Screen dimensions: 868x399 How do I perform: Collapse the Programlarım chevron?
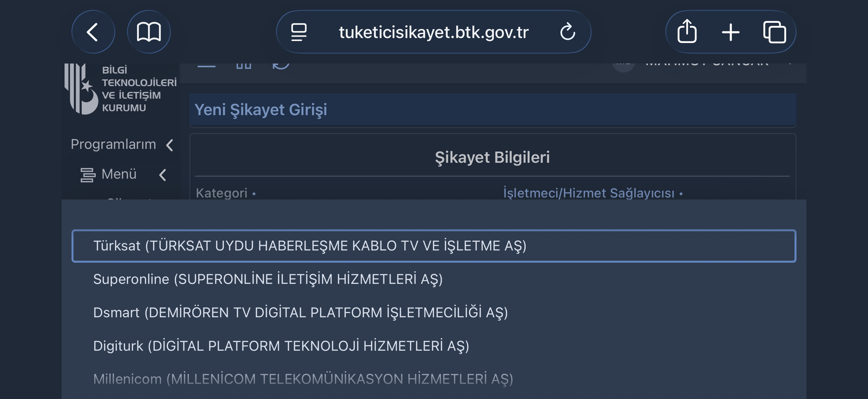pos(170,145)
